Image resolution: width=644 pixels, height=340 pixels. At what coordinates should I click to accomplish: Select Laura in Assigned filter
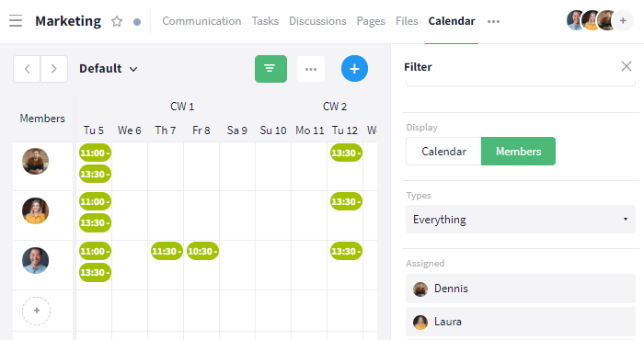[x=521, y=322]
